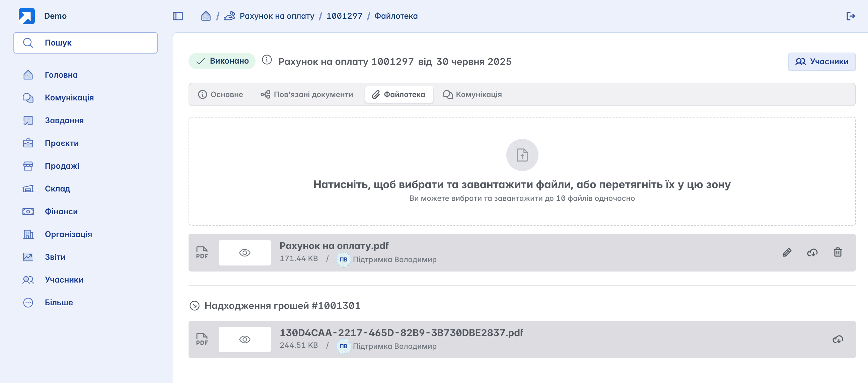Click breadcrumb link 1001297
Viewport: 868px width, 383px height.
tap(344, 16)
